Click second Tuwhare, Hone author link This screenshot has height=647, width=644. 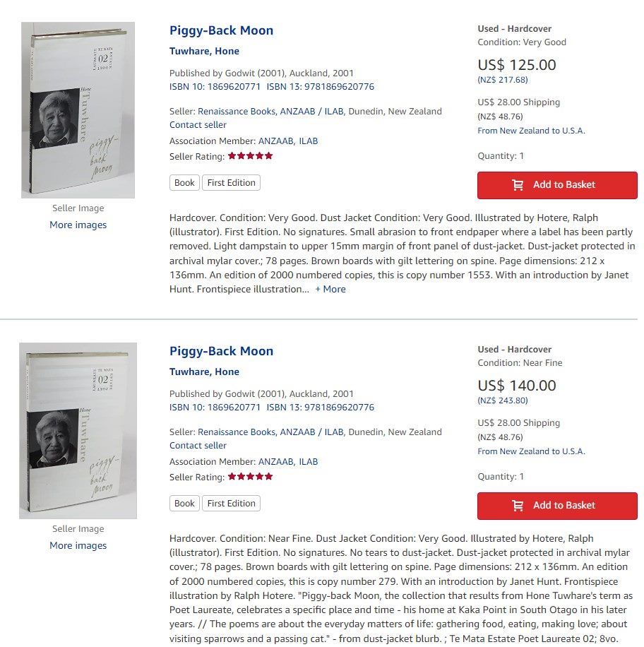204,372
